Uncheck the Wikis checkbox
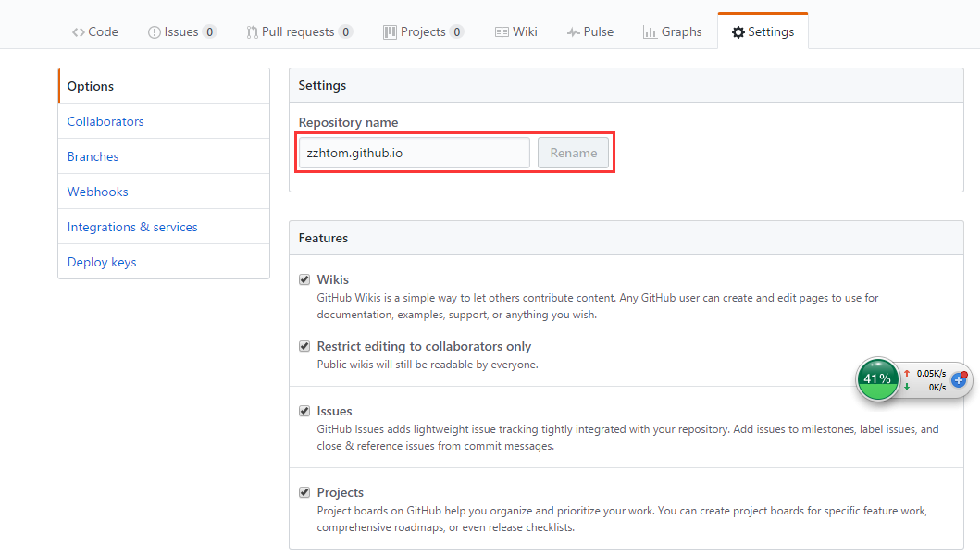This screenshot has height=557, width=980. [304, 279]
